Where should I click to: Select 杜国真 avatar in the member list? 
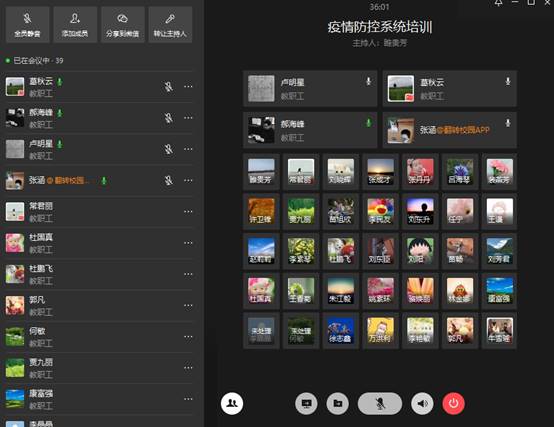click(x=15, y=243)
